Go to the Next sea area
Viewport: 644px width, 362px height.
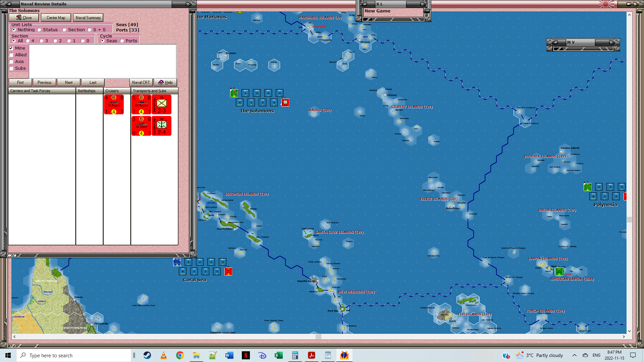(x=69, y=82)
